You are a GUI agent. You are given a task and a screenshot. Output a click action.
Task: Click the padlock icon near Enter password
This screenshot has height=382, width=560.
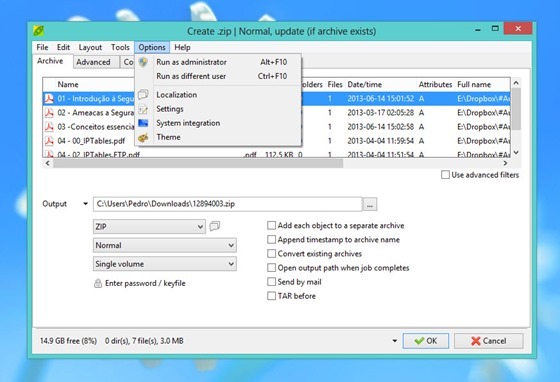(x=98, y=283)
